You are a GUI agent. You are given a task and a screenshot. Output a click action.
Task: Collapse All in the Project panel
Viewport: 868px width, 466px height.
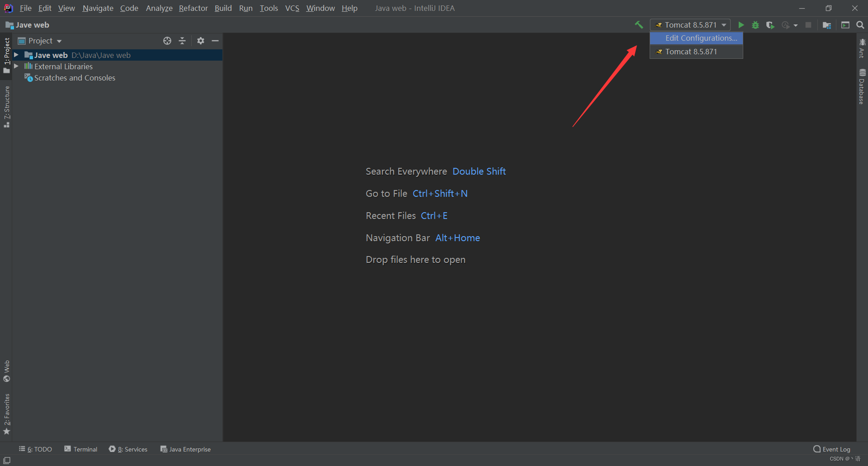click(182, 41)
